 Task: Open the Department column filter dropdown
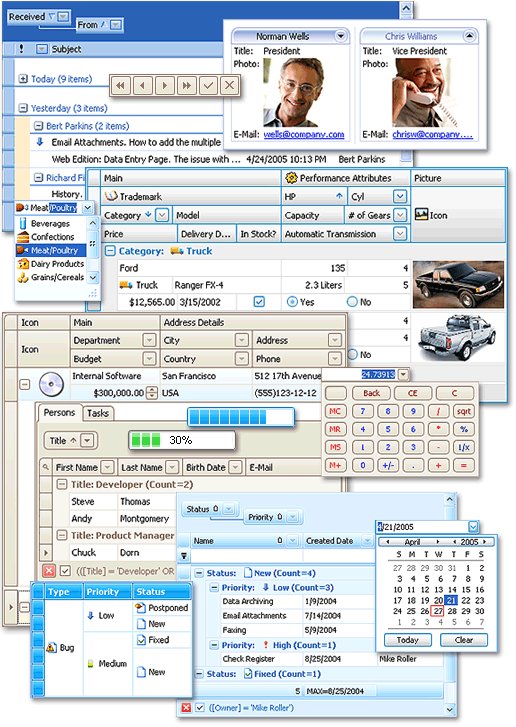coord(149,340)
